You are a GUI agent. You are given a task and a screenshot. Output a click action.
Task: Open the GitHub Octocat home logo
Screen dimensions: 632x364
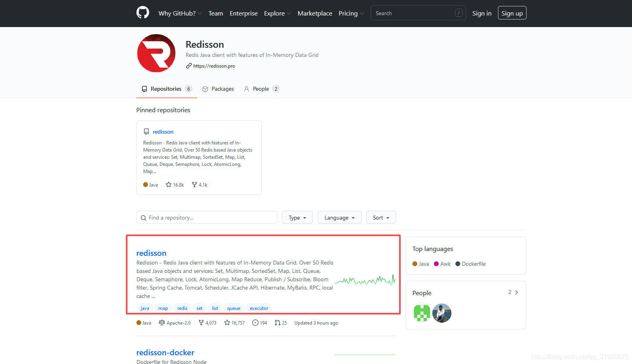coord(143,13)
